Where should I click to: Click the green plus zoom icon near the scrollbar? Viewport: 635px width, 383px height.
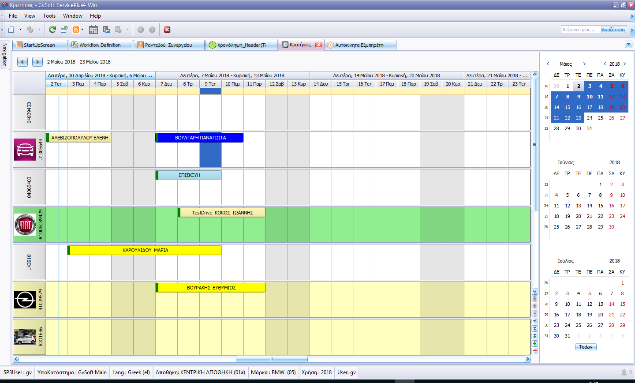point(535,344)
